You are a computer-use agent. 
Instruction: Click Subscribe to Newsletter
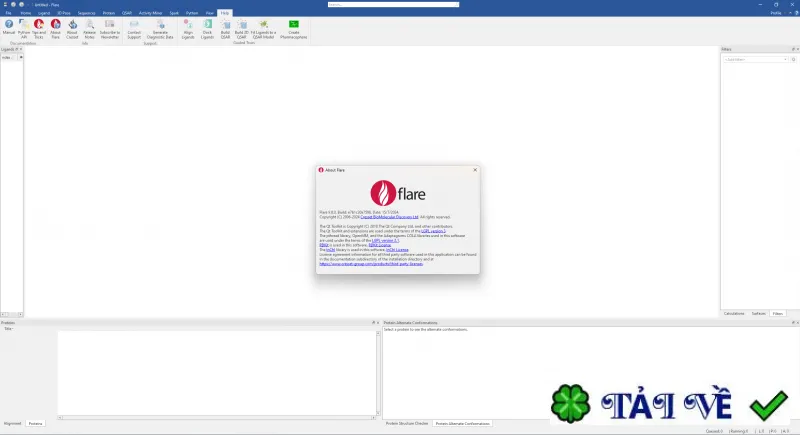(x=110, y=29)
